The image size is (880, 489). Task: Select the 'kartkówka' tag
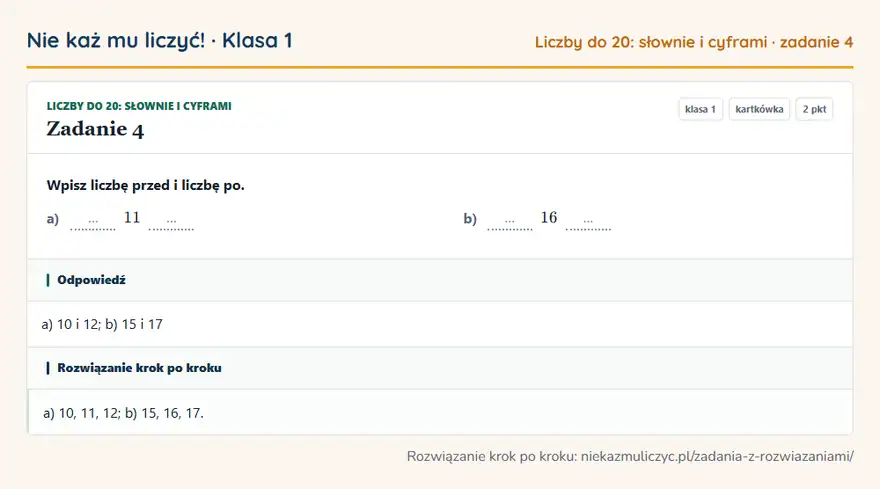759,109
